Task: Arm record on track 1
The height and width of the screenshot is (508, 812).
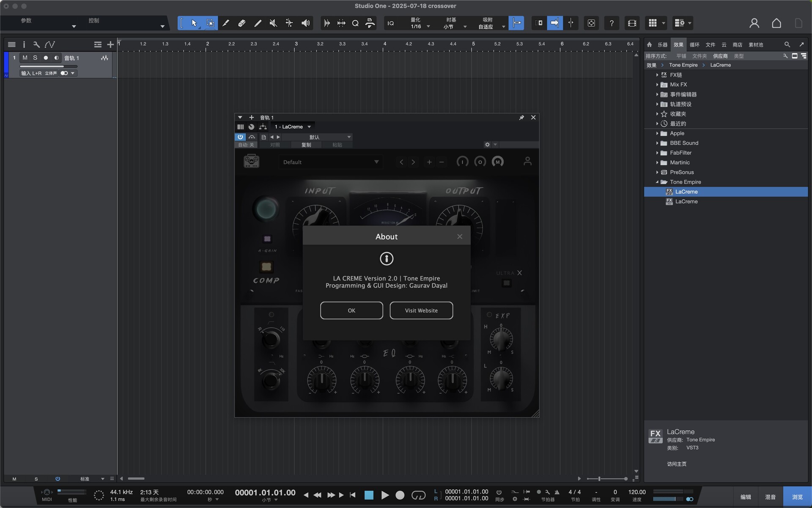Action: 46,58
